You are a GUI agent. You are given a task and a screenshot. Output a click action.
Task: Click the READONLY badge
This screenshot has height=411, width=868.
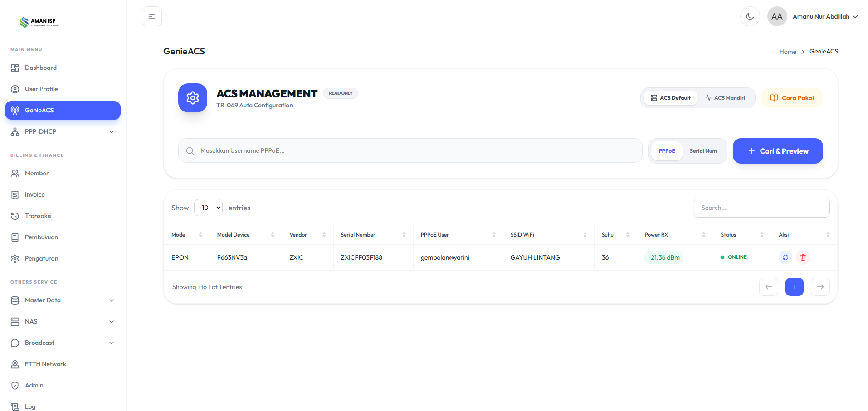point(341,93)
